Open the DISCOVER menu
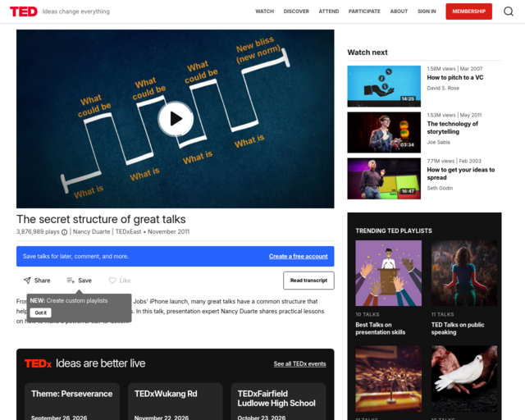The image size is (525, 420). click(x=296, y=11)
